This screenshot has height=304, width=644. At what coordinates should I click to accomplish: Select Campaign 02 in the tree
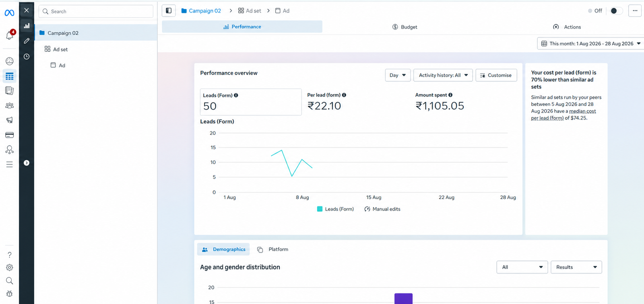(96, 33)
